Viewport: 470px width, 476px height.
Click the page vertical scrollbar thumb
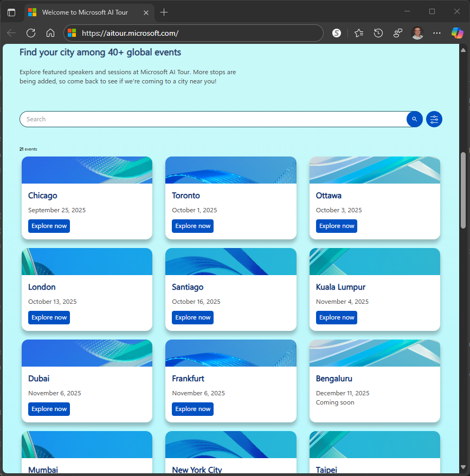coord(463,190)
